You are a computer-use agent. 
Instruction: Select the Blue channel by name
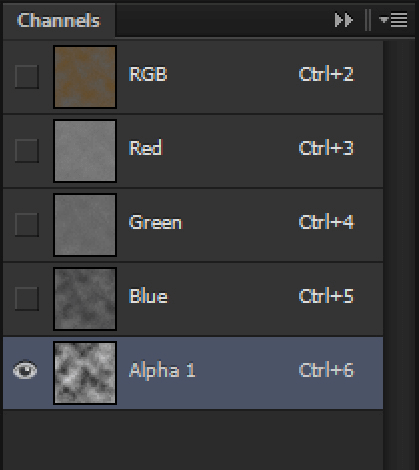pos(148,296)
